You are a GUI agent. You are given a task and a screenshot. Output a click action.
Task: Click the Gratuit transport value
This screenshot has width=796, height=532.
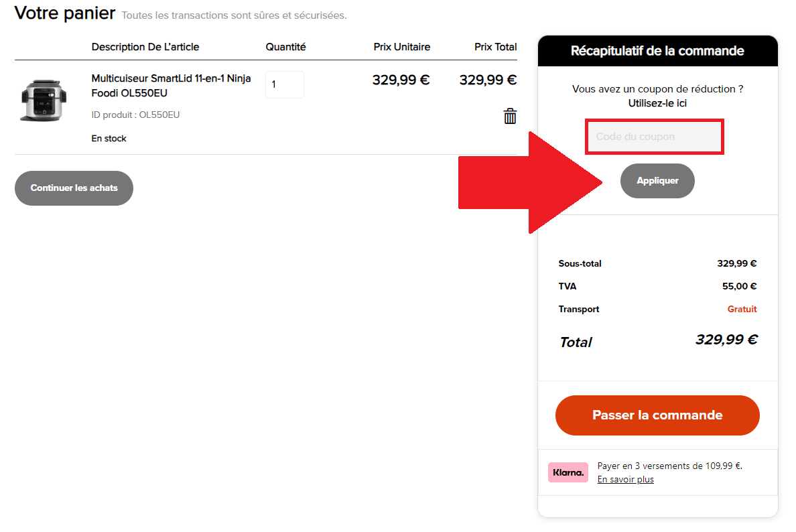point(742,309)
